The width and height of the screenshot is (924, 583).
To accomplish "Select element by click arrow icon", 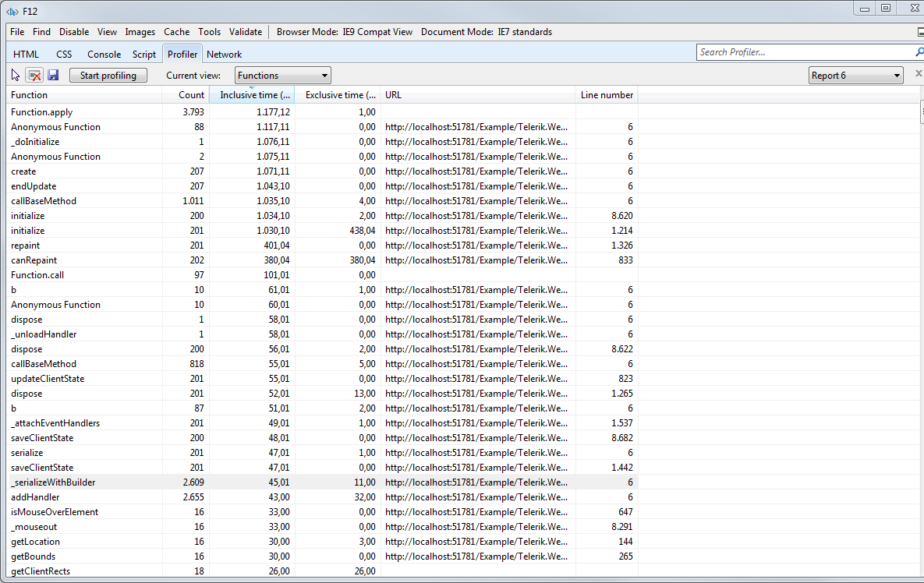I will [x=16, y=76].
